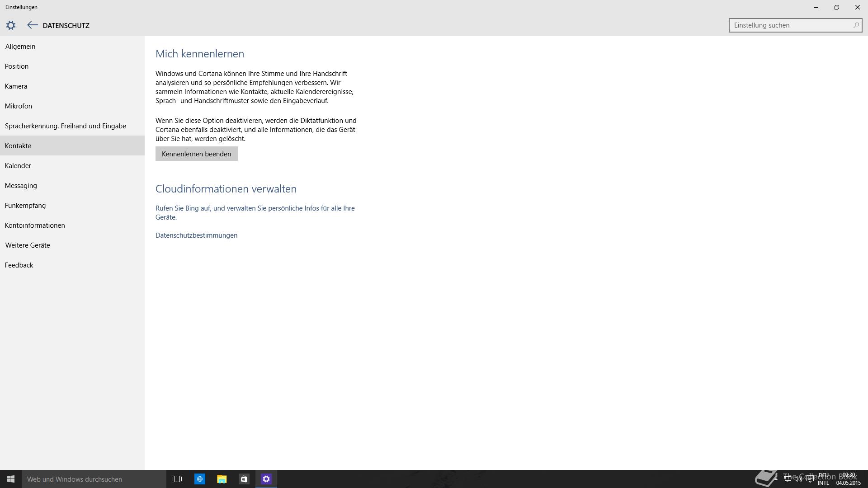The image size is (868, 488).
Task: Open the Store icon in the taskbar
Action: click(244, 479)
